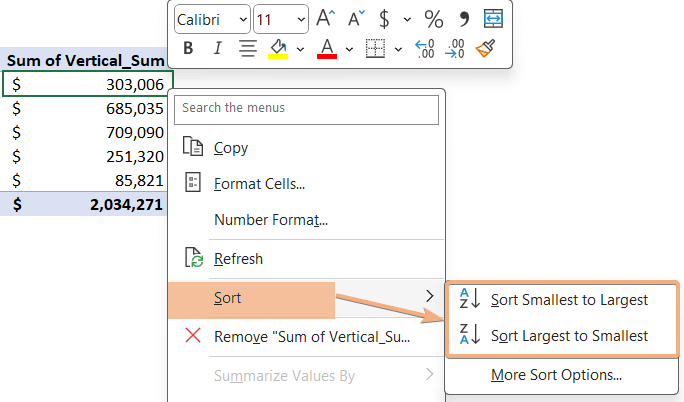Viewport: 684px width, 402px height.
Task: Toggle bold formatting
Action: (188, 48)
